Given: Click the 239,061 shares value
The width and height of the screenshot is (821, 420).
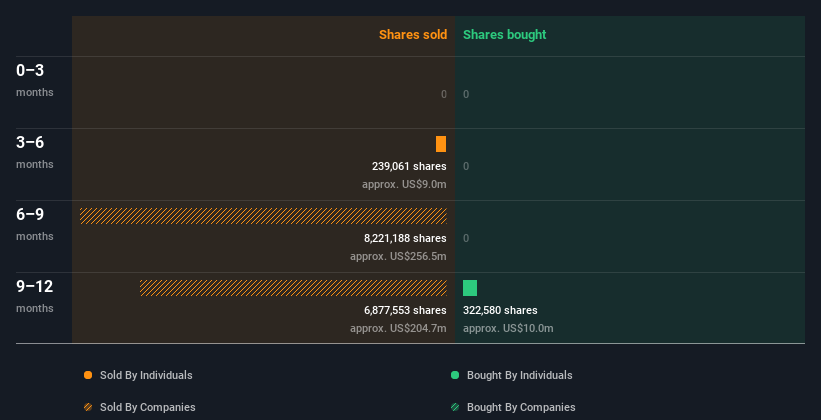Looking at the screenshot, I should tap(409, 167).
